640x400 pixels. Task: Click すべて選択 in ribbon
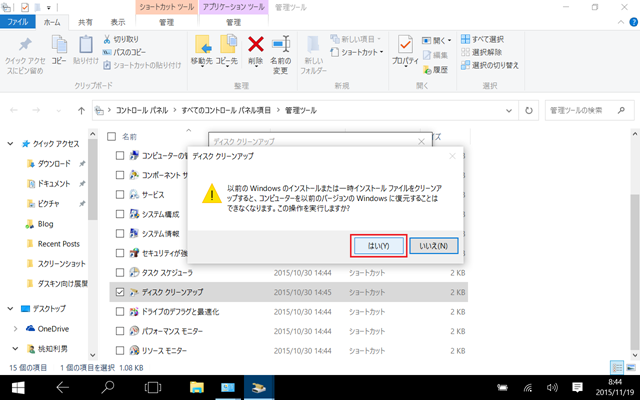click(482, 39)
